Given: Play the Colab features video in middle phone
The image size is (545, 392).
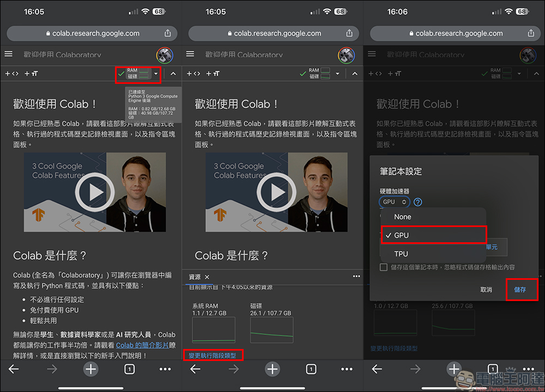Looking at the screenshot, I should point(276,192).
